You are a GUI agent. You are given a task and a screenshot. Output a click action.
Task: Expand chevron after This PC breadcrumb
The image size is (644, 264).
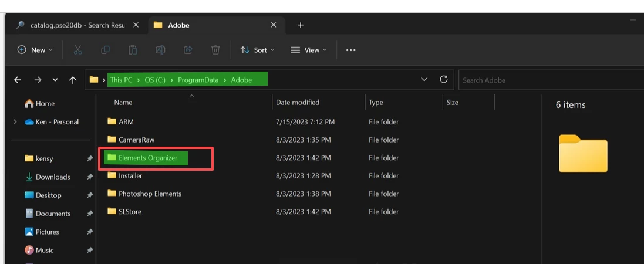coord(139,80)
